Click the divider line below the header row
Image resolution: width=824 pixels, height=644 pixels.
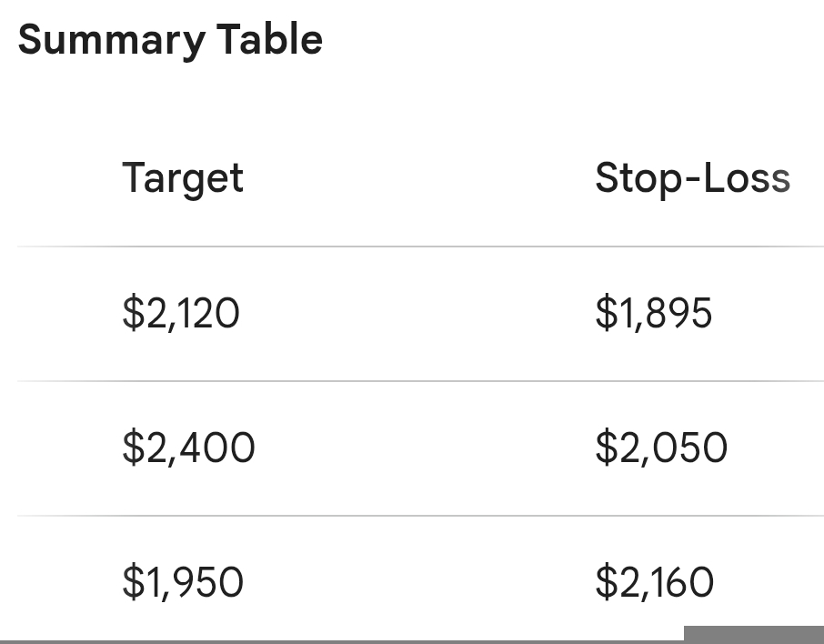(x=418, y=247)
